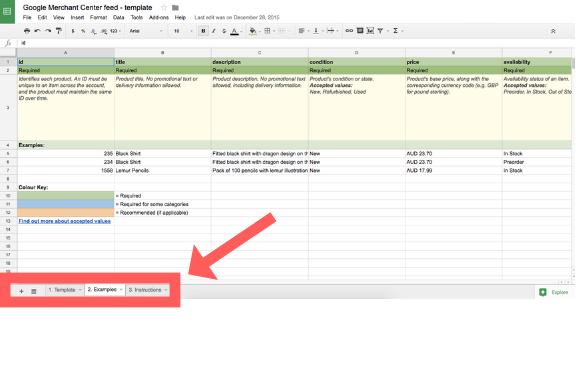Click the 'price' header cell
This screenshot has height=384, width=576.
(454, 62)
